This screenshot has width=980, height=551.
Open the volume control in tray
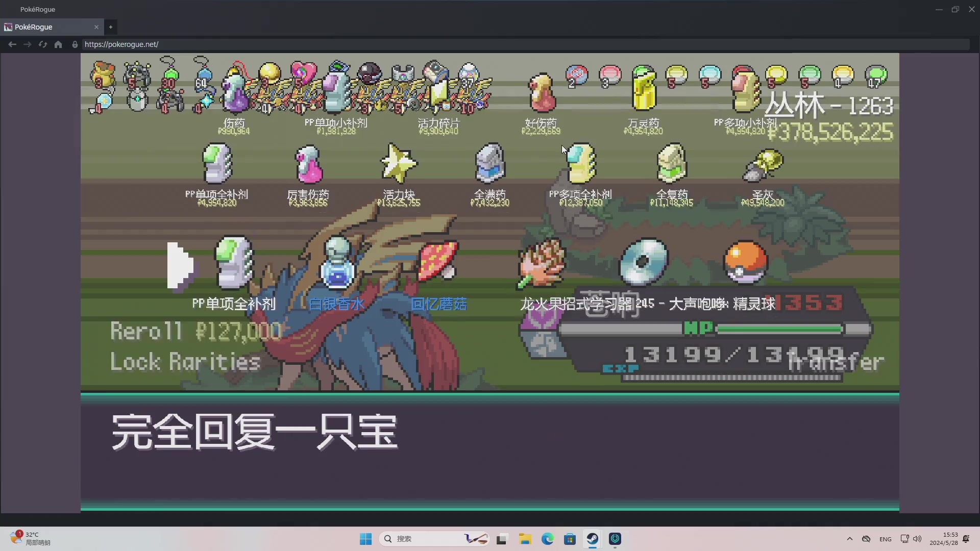pyautogui.click(x=917, y=539)
